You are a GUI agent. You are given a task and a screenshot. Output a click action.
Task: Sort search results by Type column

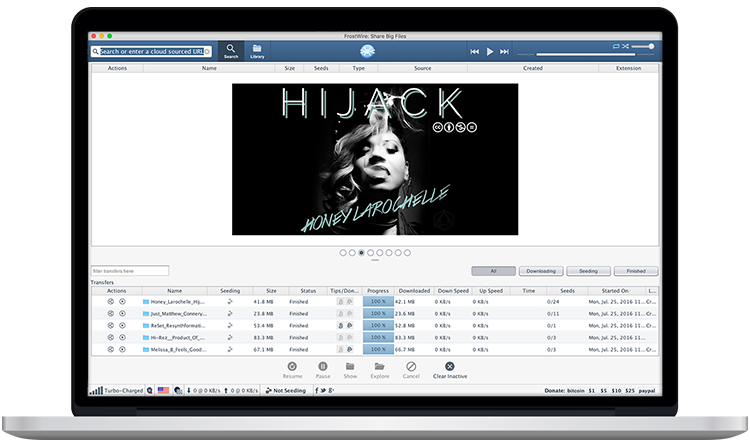(358, 68)
